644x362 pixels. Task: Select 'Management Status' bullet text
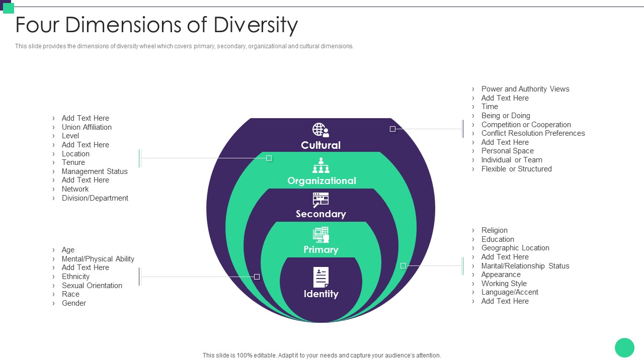95,171
